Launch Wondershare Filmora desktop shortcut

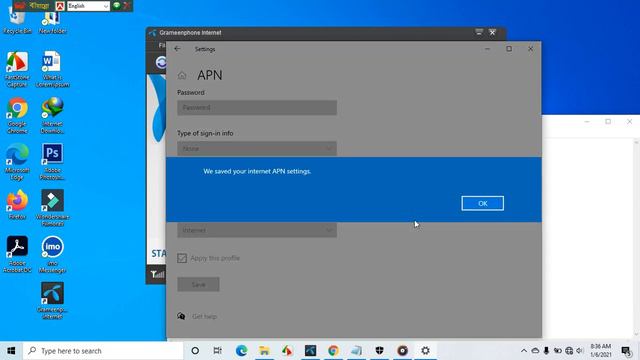(52, 208)
